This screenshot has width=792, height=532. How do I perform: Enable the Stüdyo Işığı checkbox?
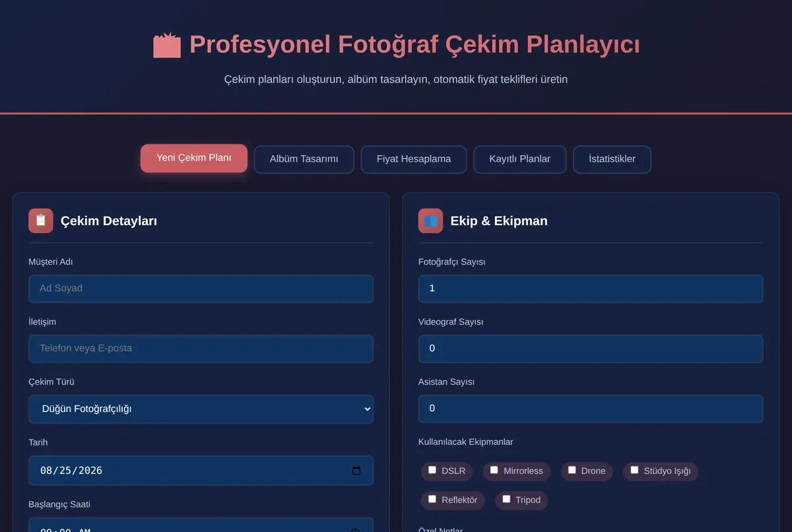point(634,470)
